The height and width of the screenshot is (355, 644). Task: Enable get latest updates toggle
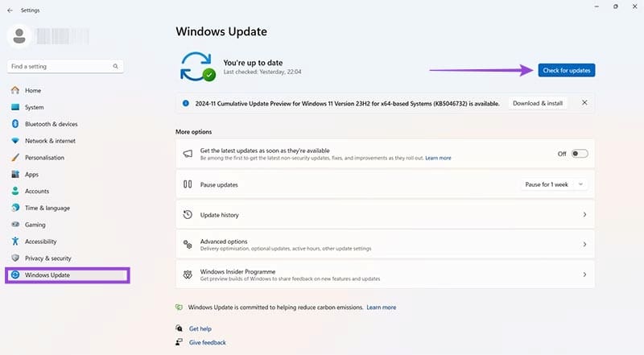point(580,153)
